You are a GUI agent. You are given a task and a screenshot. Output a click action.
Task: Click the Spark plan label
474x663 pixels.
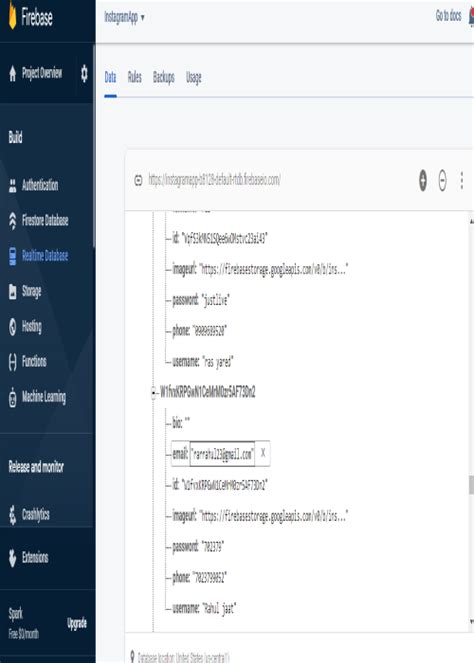coord(16,614)
